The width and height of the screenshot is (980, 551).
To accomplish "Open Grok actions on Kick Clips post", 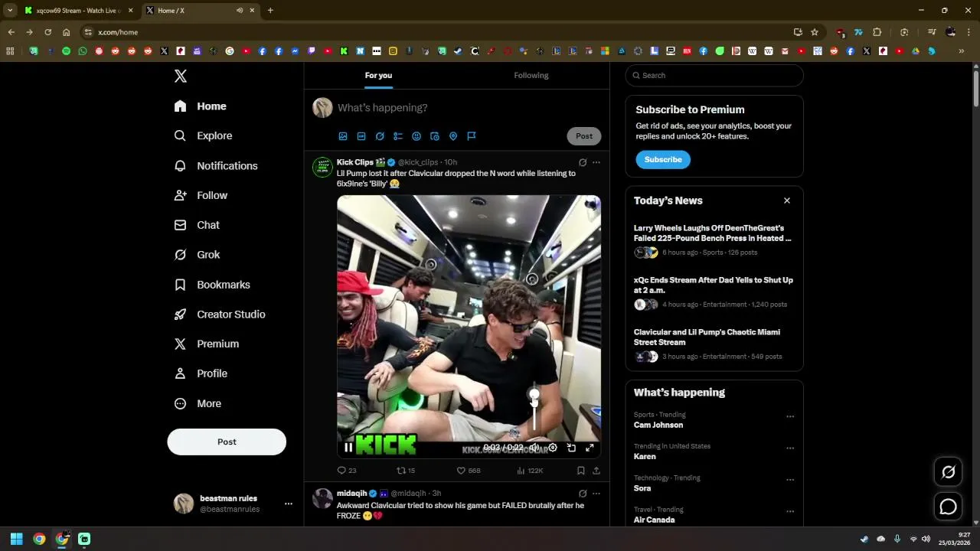I will (583, 162).
